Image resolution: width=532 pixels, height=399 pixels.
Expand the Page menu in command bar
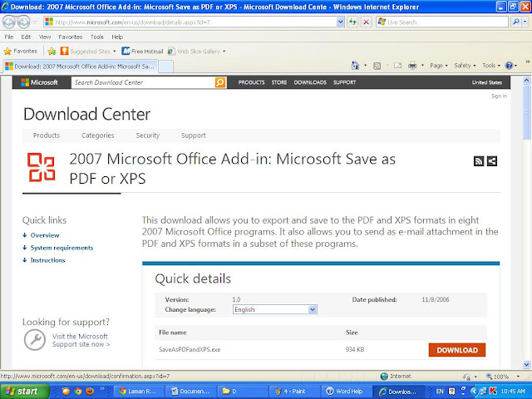[x=439, y=66]
